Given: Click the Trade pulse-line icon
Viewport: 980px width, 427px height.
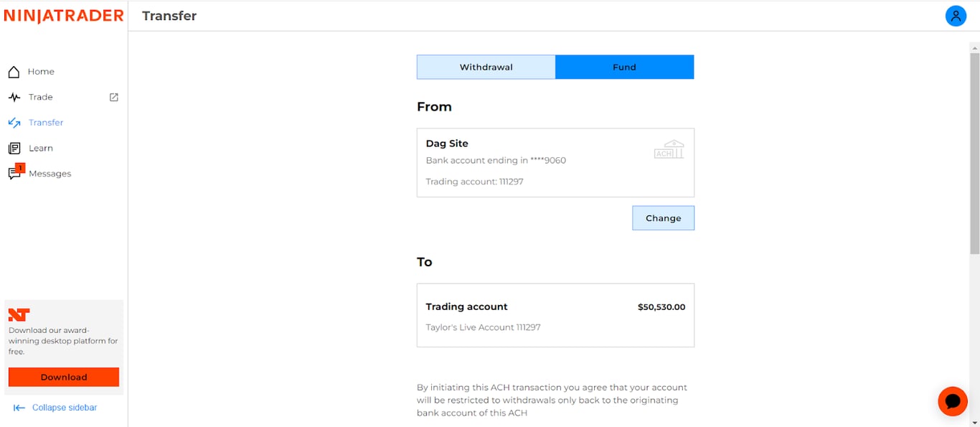Looking at the screenshot, I should point(14,97).
